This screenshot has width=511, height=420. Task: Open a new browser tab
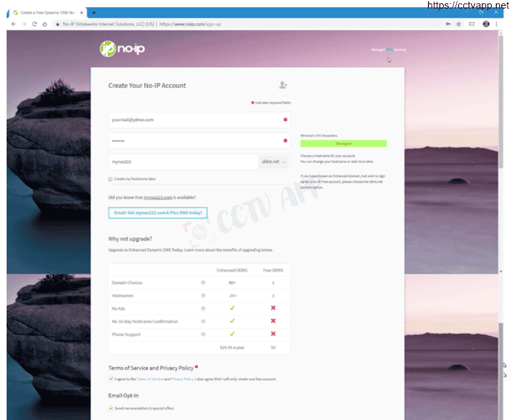tap(94, 12)
